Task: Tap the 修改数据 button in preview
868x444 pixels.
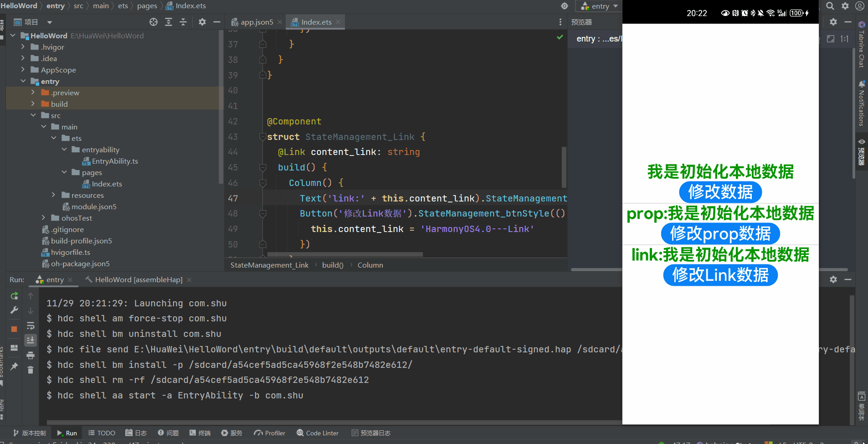Action: (720, 192)
